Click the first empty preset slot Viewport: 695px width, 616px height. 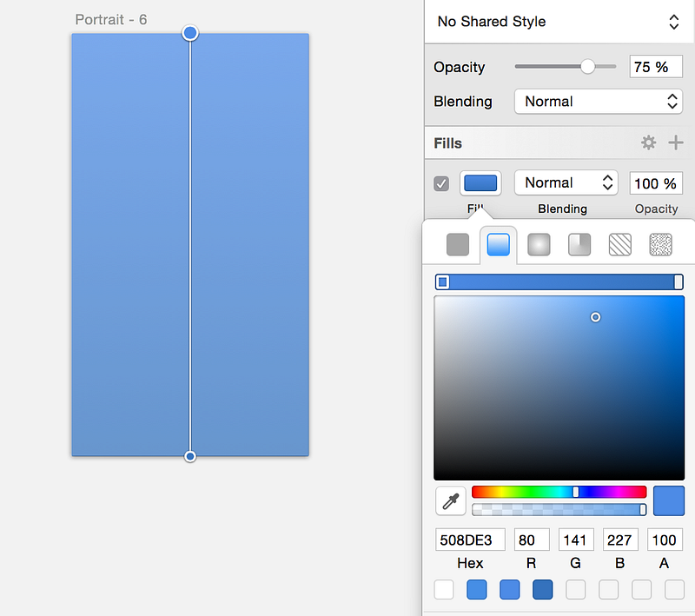click(x=575, y=589)
